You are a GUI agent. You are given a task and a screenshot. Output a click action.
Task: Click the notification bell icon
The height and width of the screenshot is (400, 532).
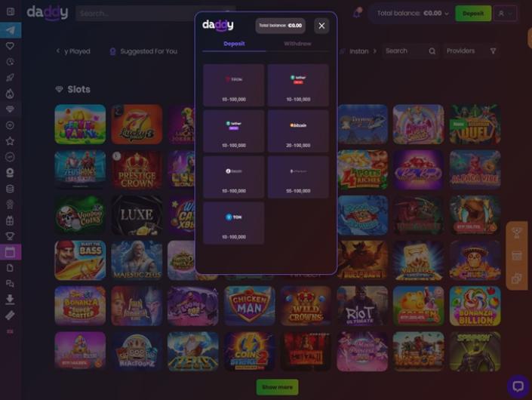click(357, 14)
